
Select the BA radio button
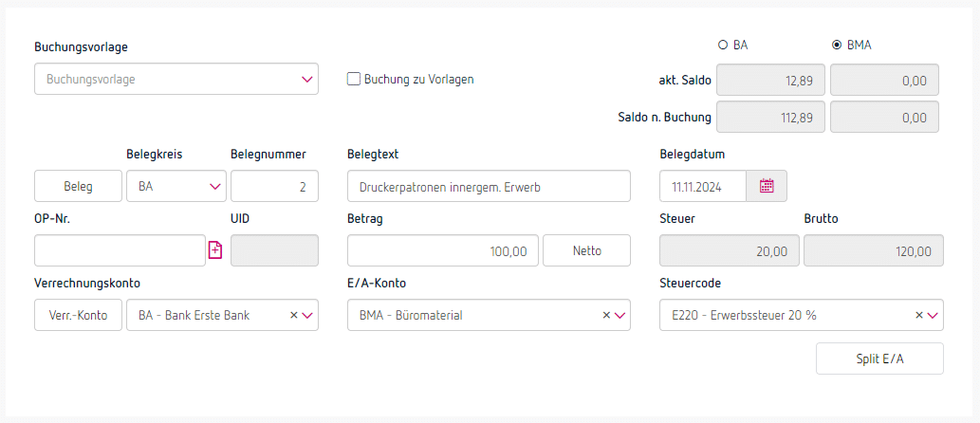coord(723,45)
